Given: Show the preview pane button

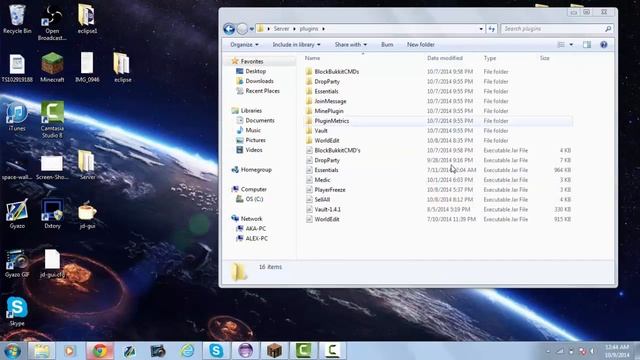Looking at the screenshot, I should click(x=587, y=44).
